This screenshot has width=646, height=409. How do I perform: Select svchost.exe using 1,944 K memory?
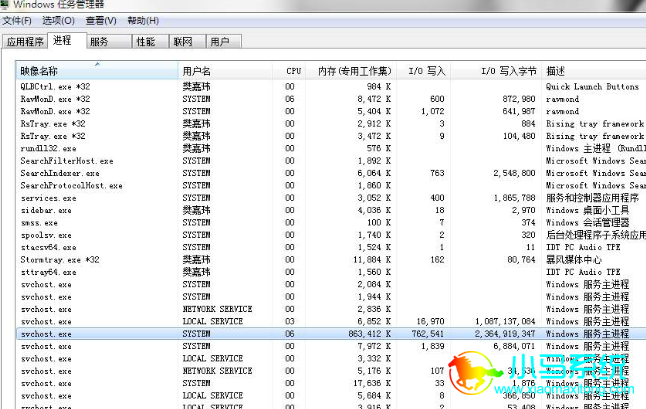coord(331,297)
